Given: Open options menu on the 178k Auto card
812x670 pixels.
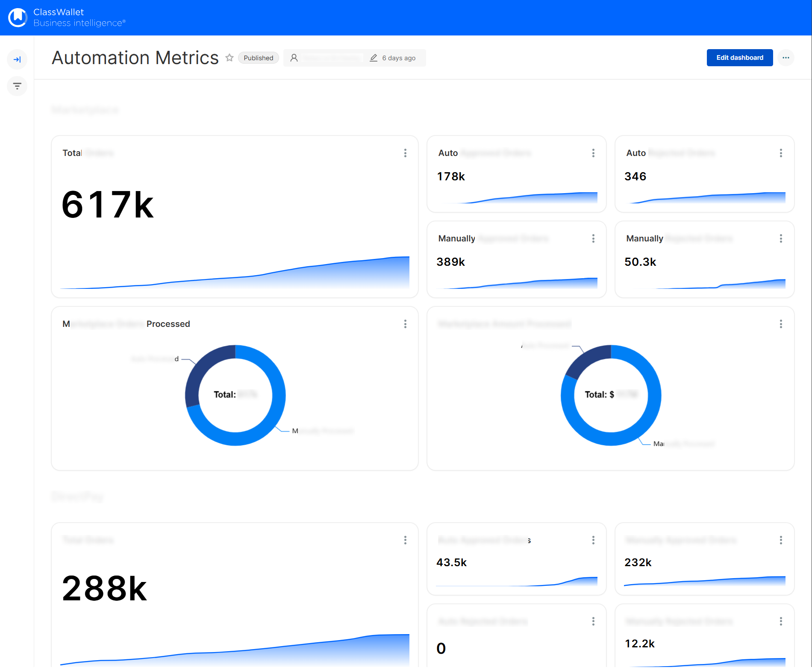Looking at the screenshot, I should tap(593, 153).
